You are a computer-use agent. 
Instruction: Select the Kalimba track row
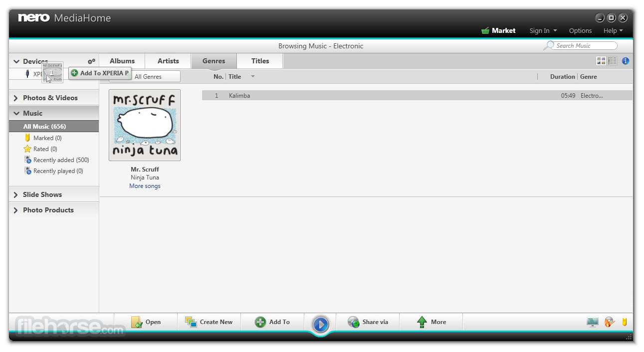point(417,95)
